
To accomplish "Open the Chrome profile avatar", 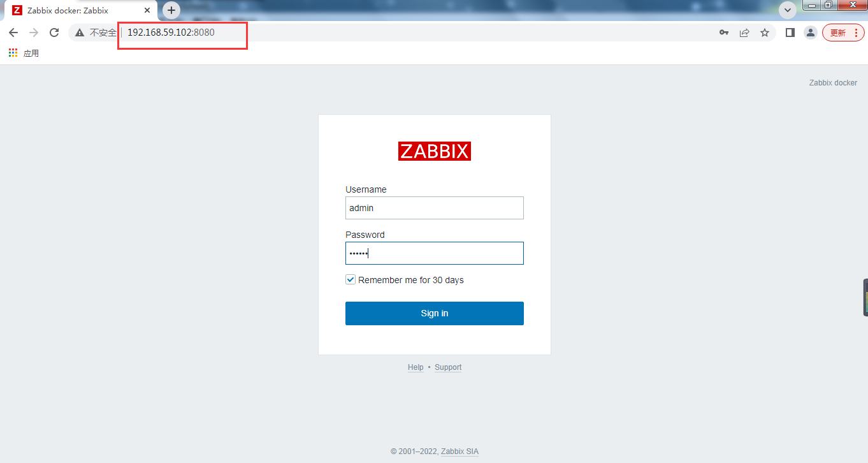I will 810,33.
